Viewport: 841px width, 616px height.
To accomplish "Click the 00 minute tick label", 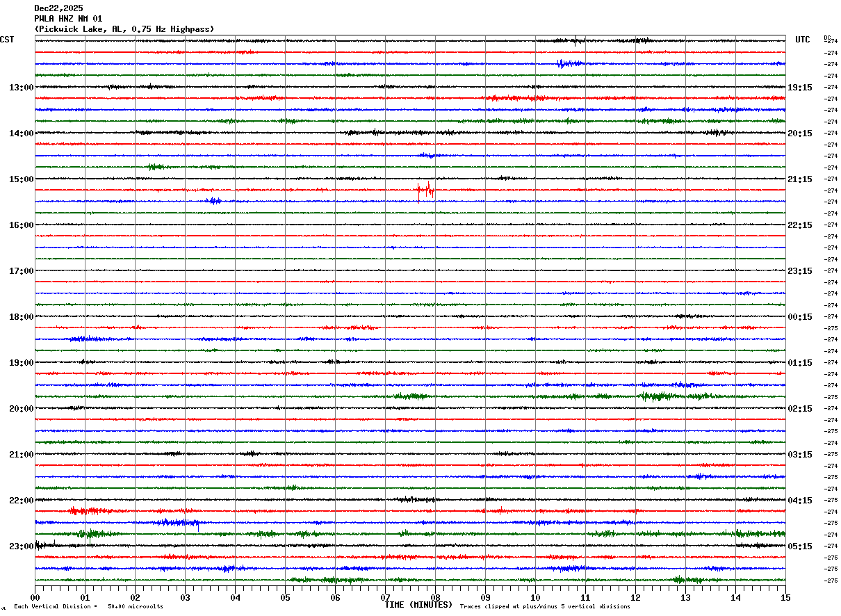I will tap(35, 597).
